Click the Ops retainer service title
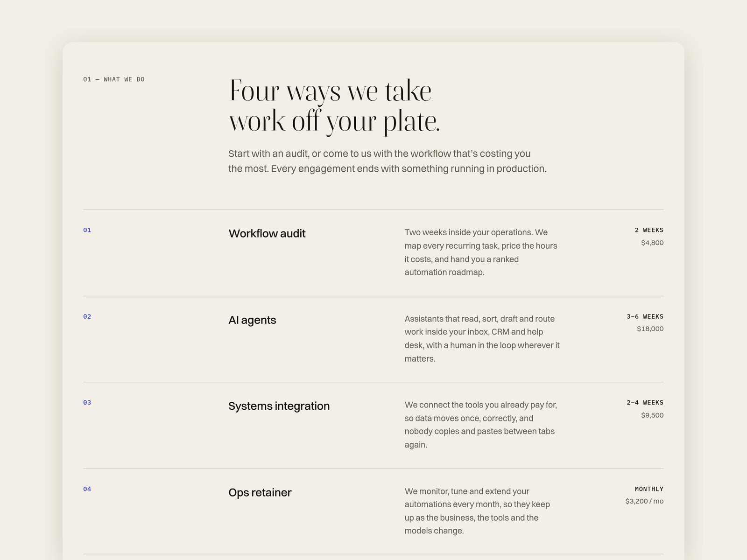The width and height of the screenshot is (747, 560). (260, 492)
